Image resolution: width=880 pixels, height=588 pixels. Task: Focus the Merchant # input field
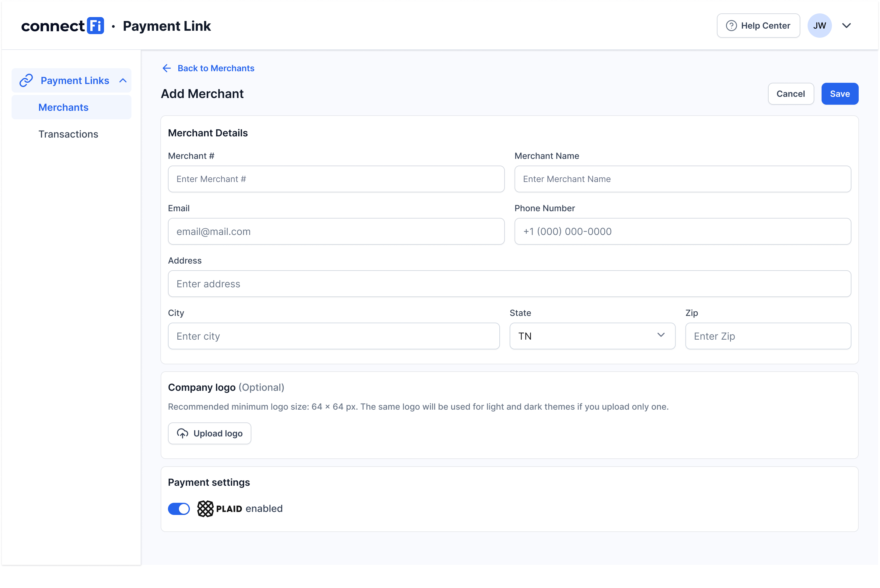(336, 179)
